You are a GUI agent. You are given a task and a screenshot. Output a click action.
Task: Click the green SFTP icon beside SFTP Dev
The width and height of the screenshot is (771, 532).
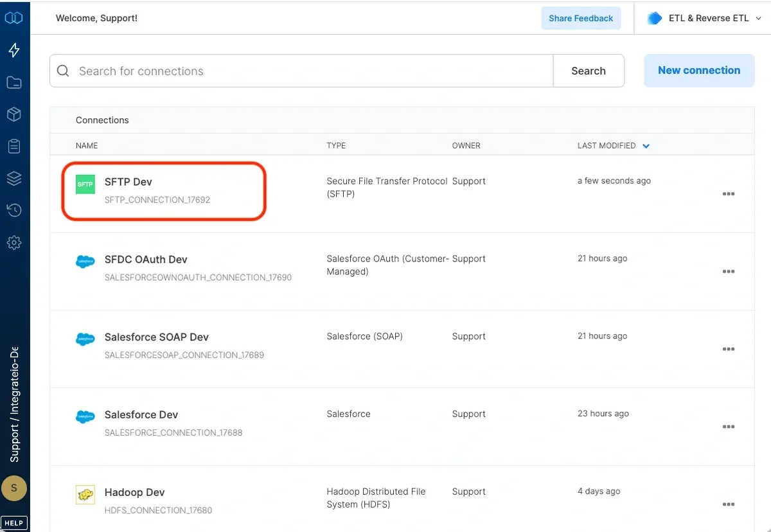[85, 184]
